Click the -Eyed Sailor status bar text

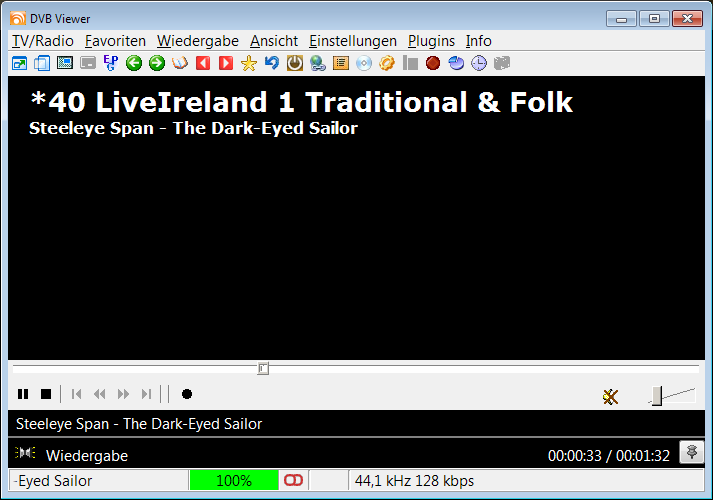tap(53, 480)
